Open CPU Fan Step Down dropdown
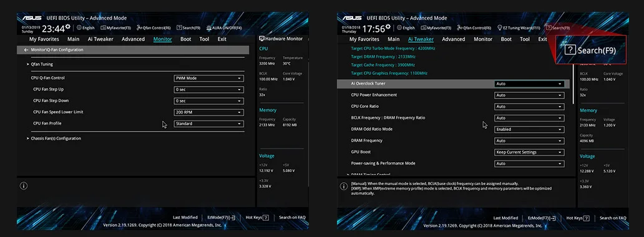 coord(208,101)
